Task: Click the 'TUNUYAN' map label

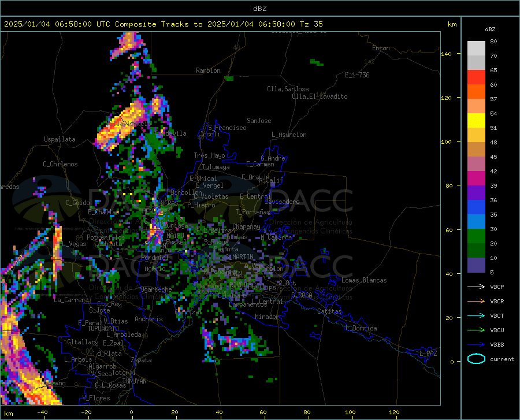Action: click(x=134, y=381)
